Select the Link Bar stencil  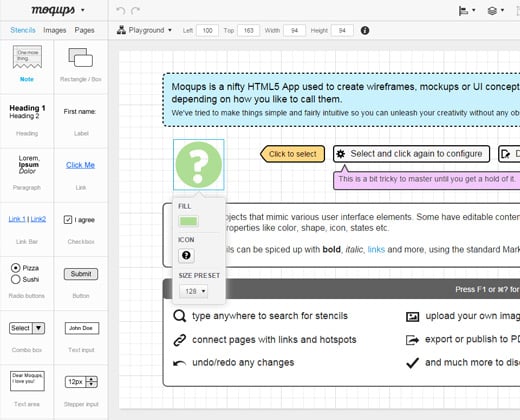pyautogui.click(x=27, y=228)
